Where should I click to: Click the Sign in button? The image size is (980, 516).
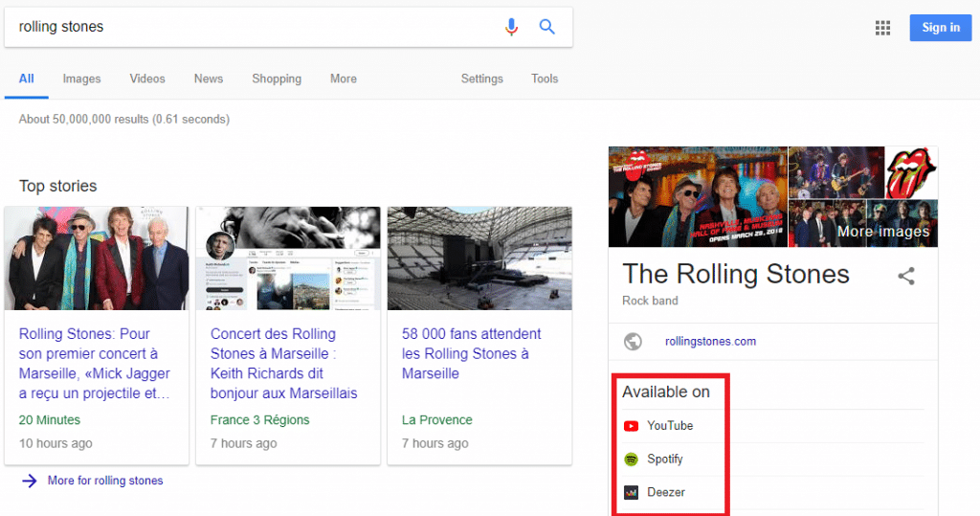pos(941,28)
